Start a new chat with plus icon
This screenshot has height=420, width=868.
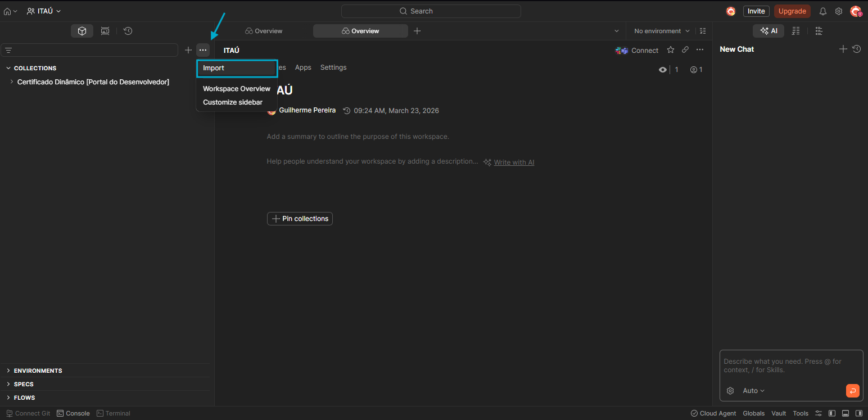(843, 49)
